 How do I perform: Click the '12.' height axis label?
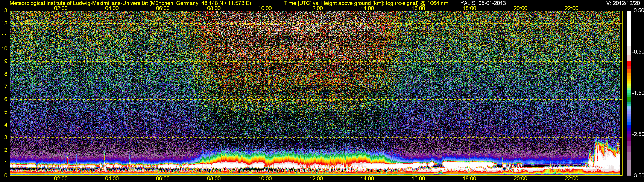[x=5, y=23]
